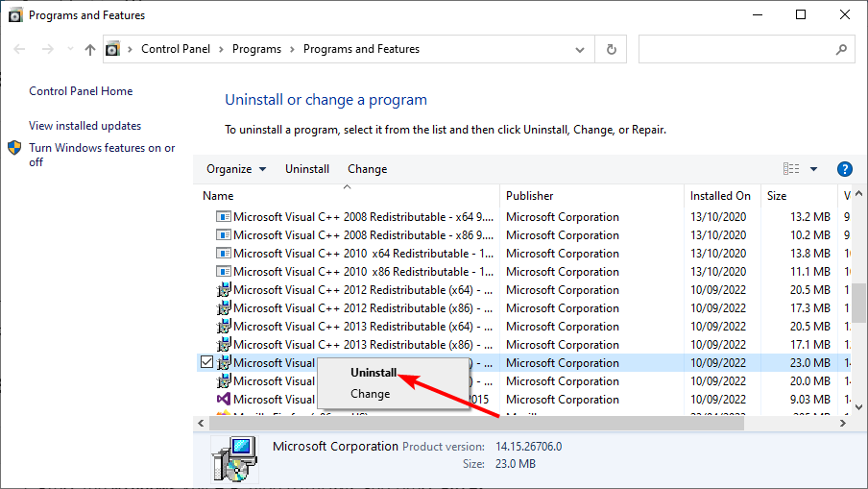This screenshot has width=868, height=489.
Task: Open the Help question mark button
Action: click(845, 169)
